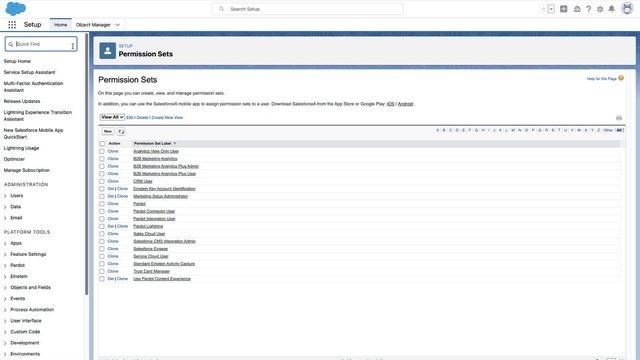Screen dimensions: 640x360
Task: Check the Pardot Lightning row checkbox
Action: pyautogui.click(x=102, y=226)
